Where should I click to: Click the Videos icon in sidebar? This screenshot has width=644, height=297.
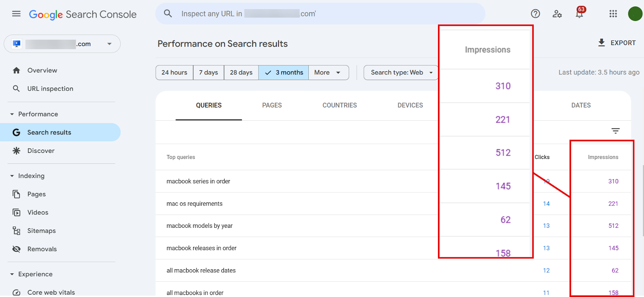(x=17, y=212)
